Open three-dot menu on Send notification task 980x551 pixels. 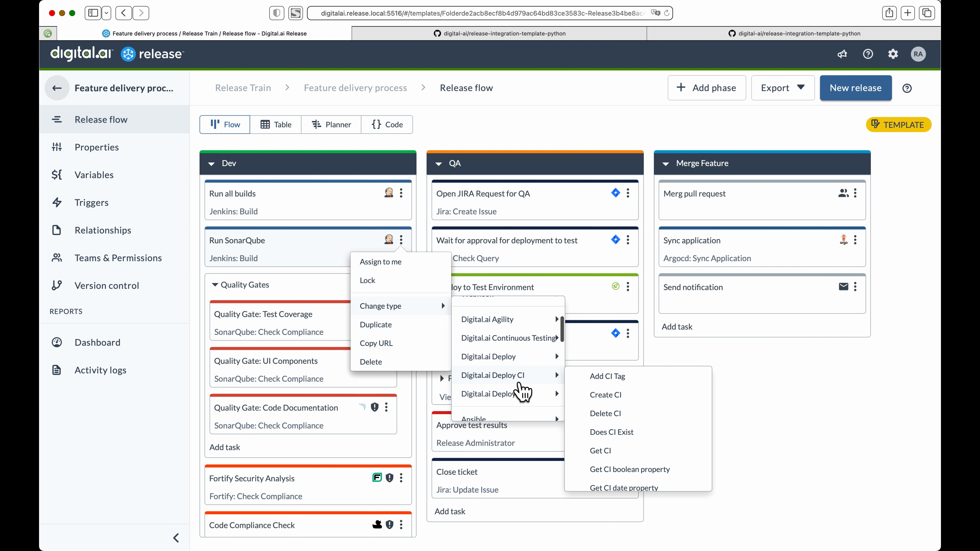[x=855, y=287]
